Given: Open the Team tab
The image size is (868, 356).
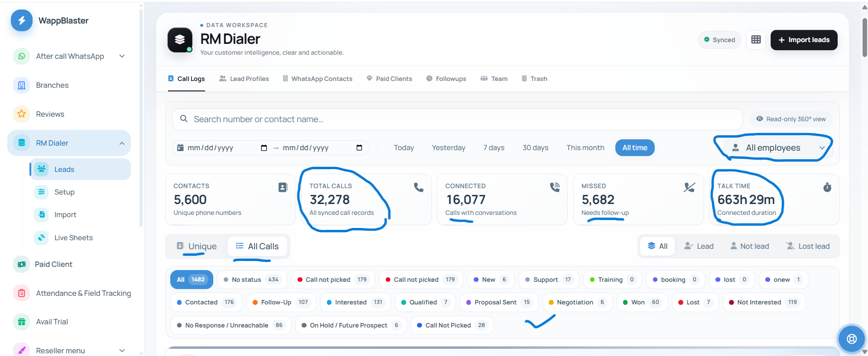Looking at the screenshot, I should [494, 79].
